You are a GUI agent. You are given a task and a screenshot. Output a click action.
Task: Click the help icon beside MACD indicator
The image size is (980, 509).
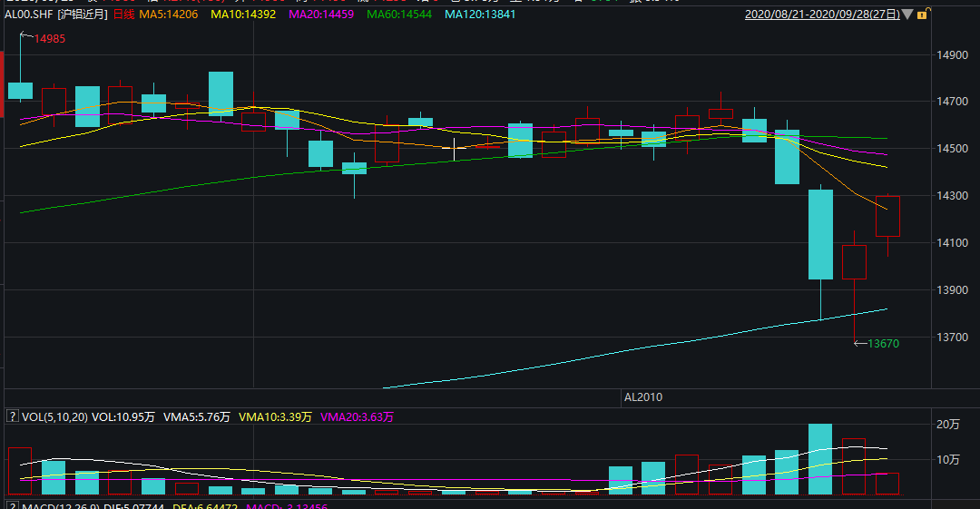point(13,505)
